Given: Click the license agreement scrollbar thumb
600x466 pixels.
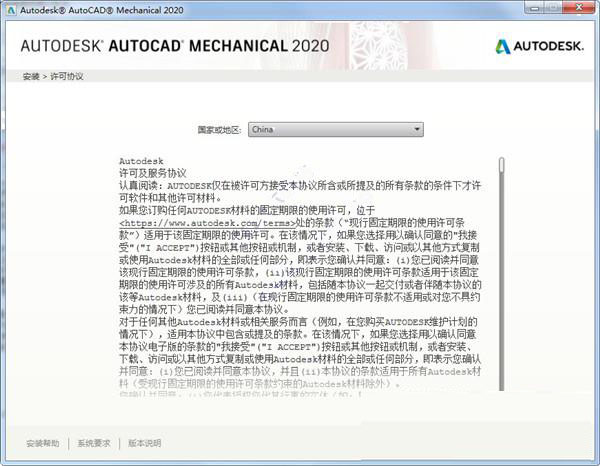Looking at the screenshot, I should 502,165.
